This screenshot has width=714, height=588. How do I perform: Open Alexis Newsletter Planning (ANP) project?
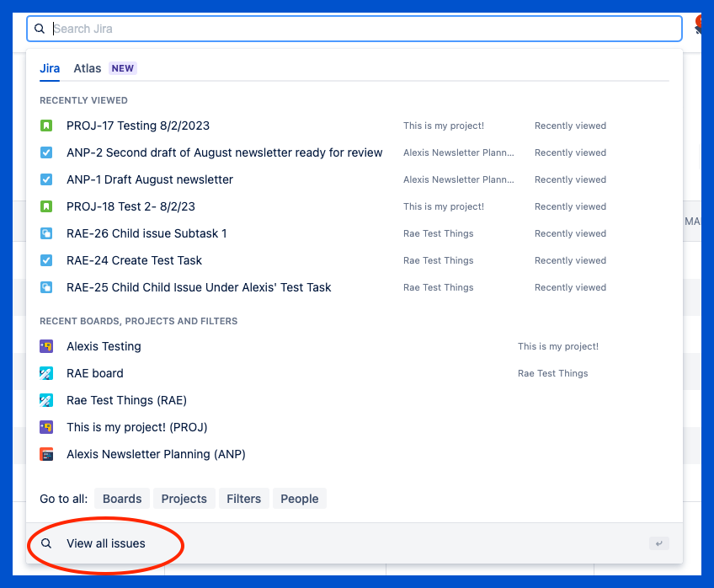point(157,454)
